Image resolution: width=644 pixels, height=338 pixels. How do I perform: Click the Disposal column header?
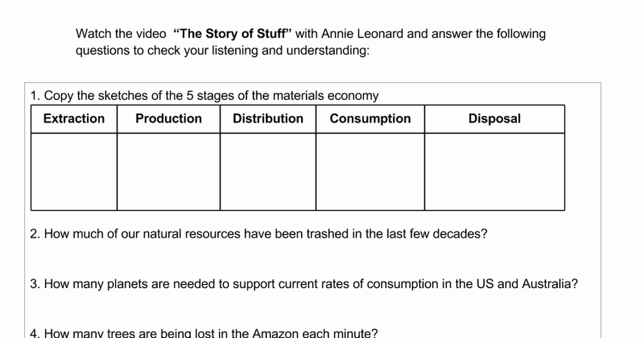coord(494,119)
